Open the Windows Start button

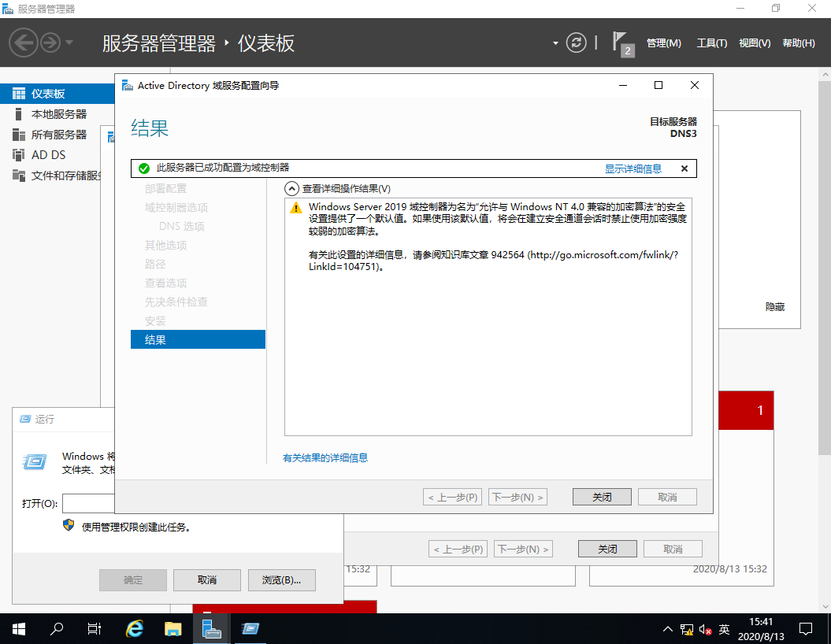[19, 628]
